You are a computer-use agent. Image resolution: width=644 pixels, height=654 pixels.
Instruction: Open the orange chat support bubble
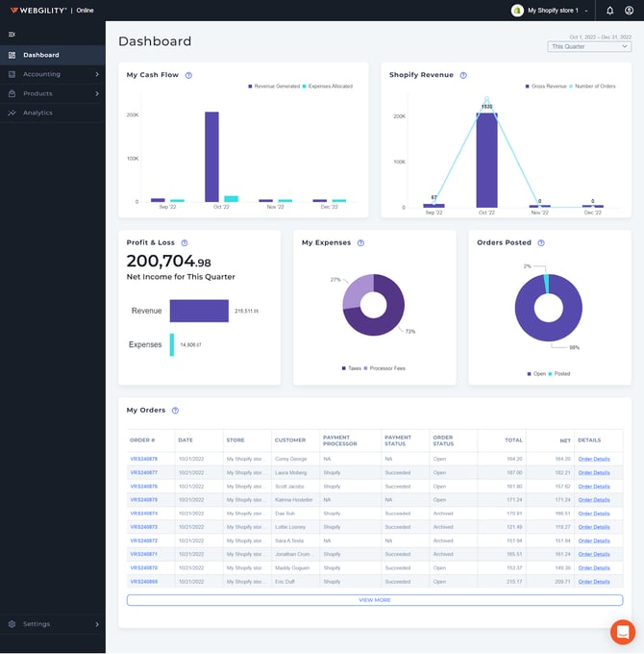point(622,632)
